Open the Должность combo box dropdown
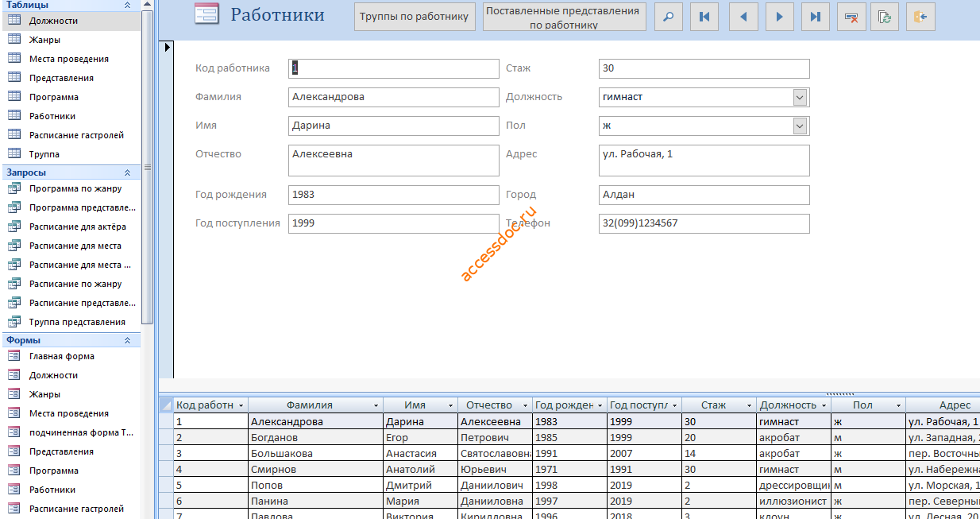 (800, 97)
